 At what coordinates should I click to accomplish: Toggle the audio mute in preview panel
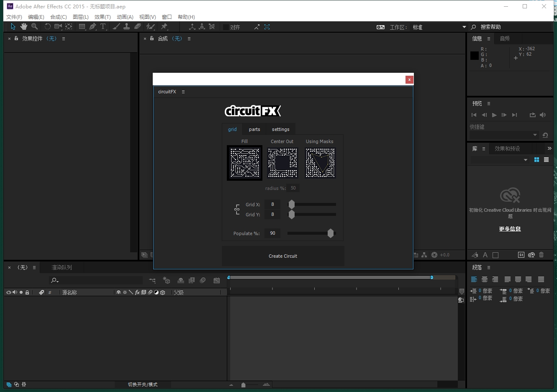pyautogui.click(x=543, y=115)
